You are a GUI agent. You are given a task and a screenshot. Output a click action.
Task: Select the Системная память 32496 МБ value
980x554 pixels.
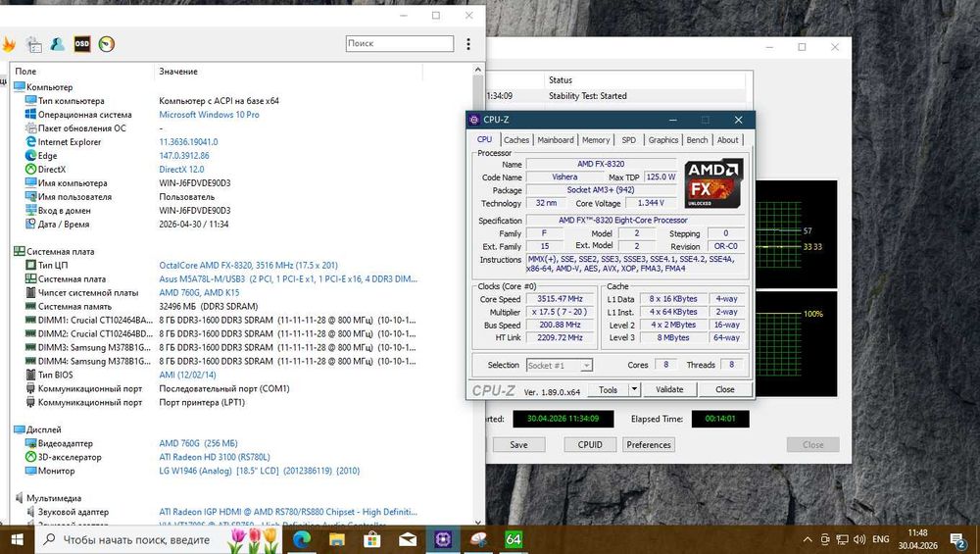tap(208, 306)
